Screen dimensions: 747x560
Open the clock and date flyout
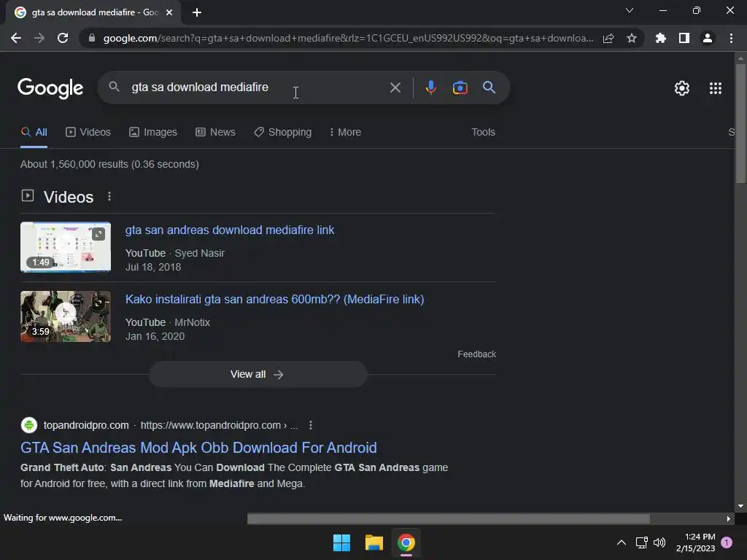(x=695, y=542)
